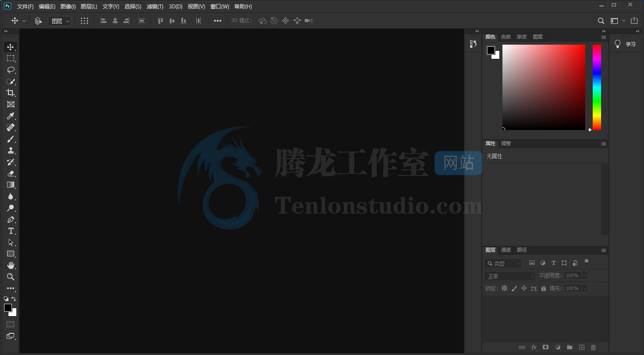Select the Rectangle shape tool
Screen dimensions: 644x355
pyautogui.click(x=11, y=254)
